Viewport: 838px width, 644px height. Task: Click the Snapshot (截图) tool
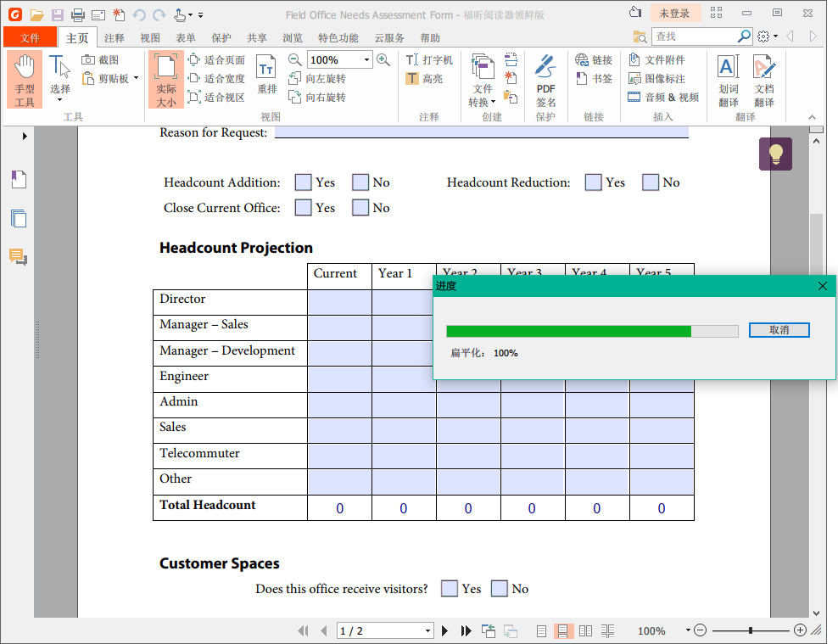(x=100, y=60)
